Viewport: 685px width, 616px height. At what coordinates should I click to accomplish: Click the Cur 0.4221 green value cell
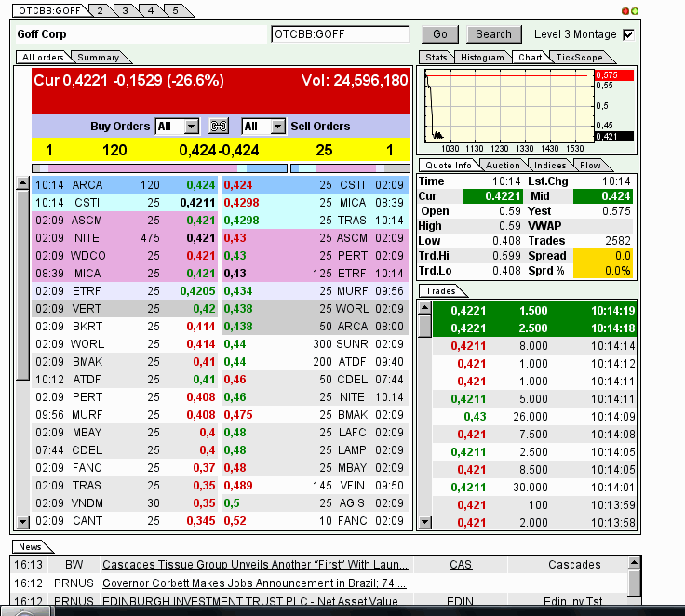tap(492, 196)
